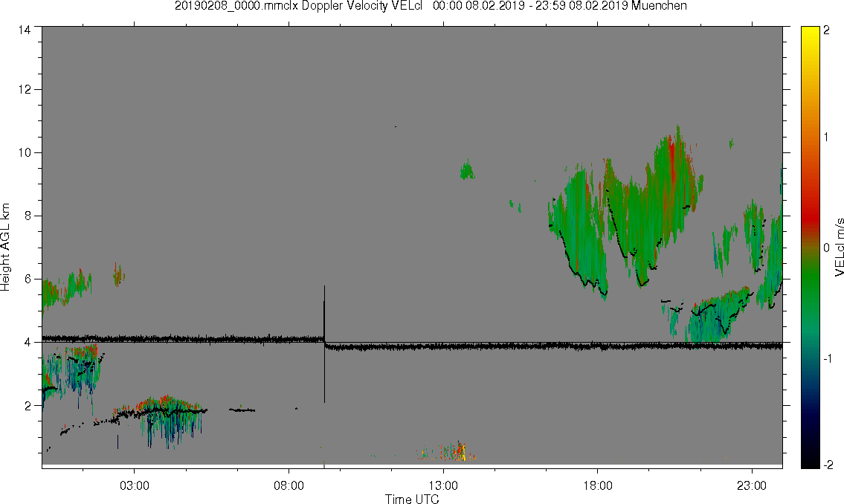Click the height axis label '10'
The image size is (844, 504).
click(x=25, y=152)
